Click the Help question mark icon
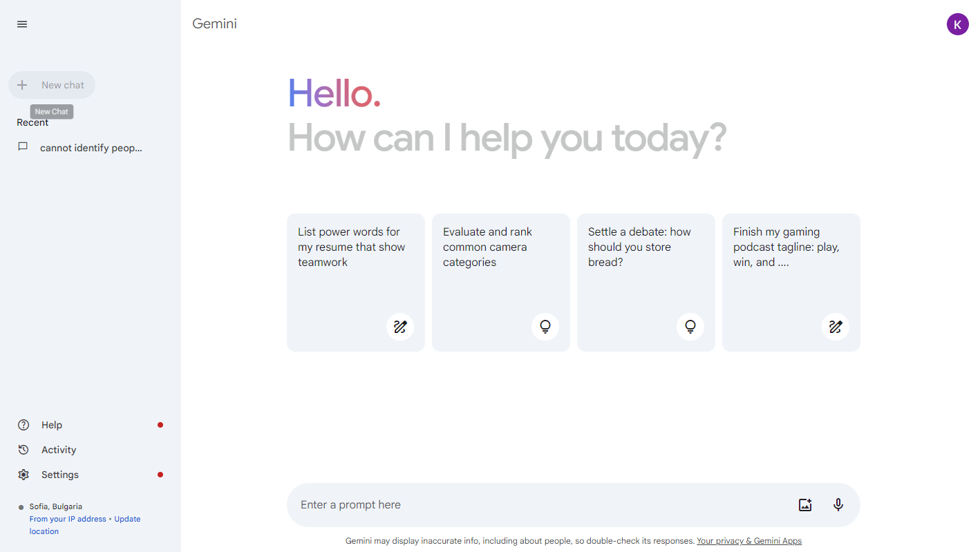Viewport: 980px width, 552px height. (x=23, y=425)
